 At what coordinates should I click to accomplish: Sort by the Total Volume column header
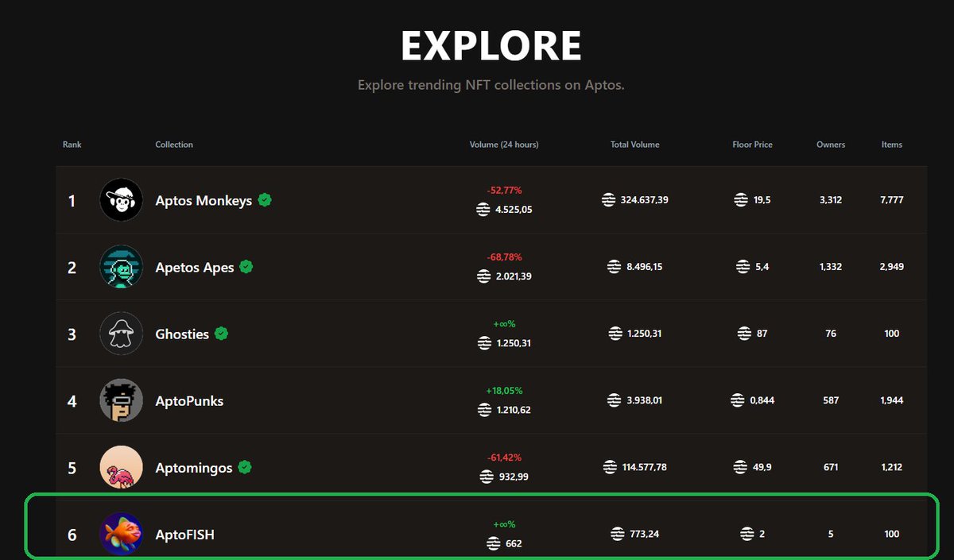coord(635,145)
